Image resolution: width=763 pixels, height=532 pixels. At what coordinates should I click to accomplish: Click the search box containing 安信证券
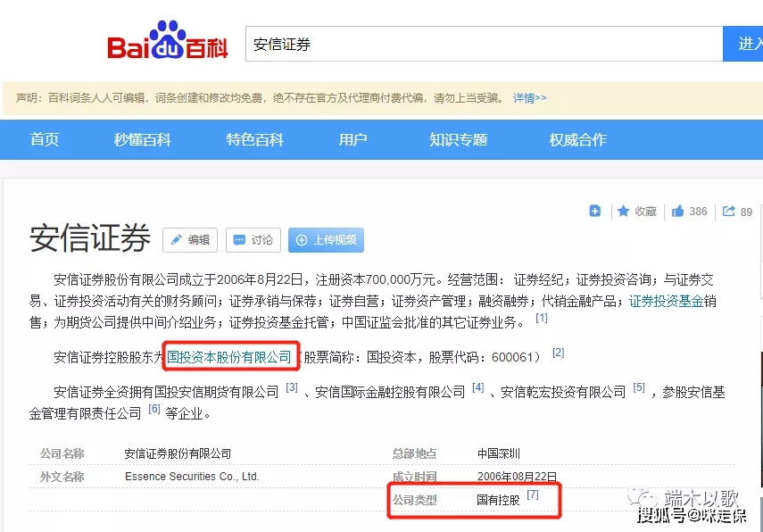click(x=485, y=44)
